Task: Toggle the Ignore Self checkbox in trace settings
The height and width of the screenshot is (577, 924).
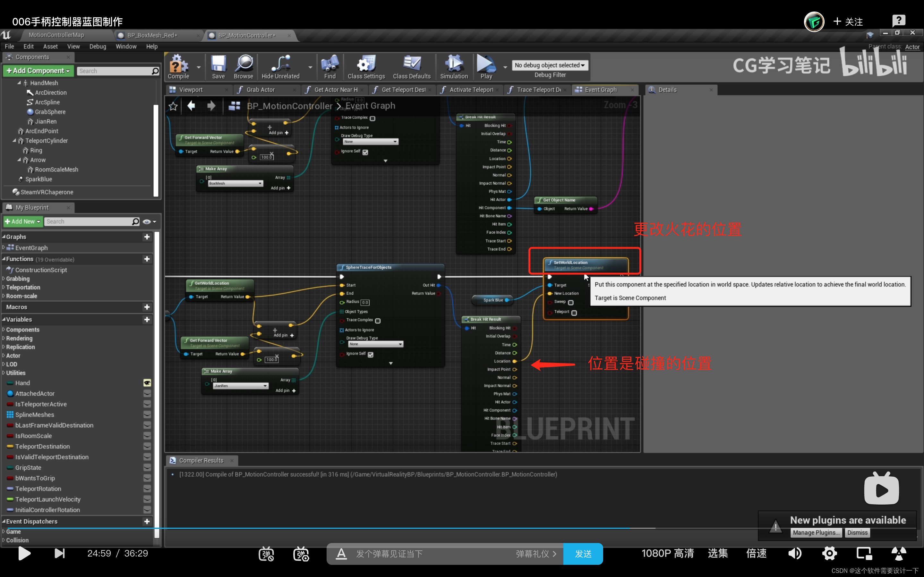Action: (x=371, y=354)
